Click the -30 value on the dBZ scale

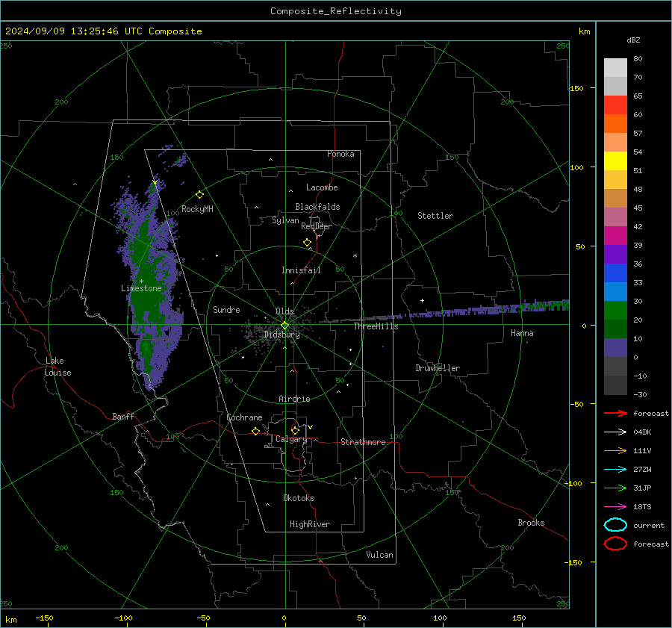640,395
